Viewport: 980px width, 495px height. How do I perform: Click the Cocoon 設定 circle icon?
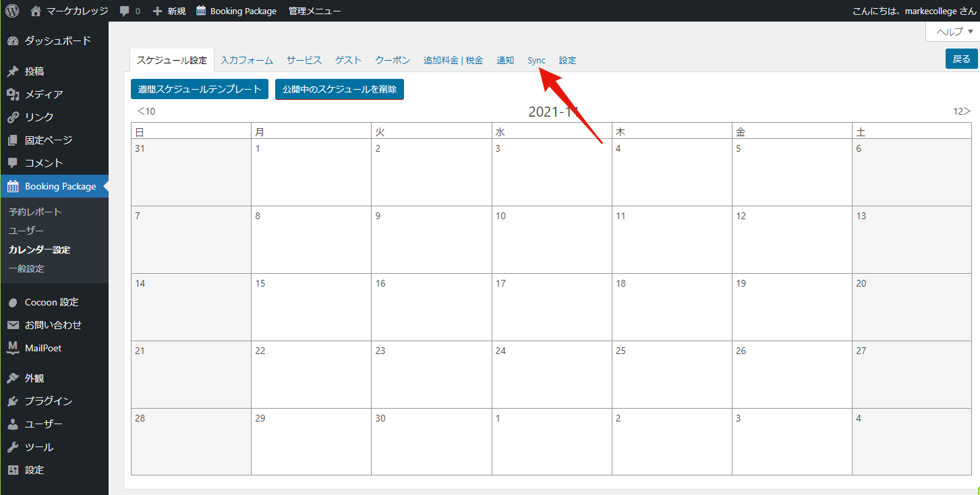[13, 302]
